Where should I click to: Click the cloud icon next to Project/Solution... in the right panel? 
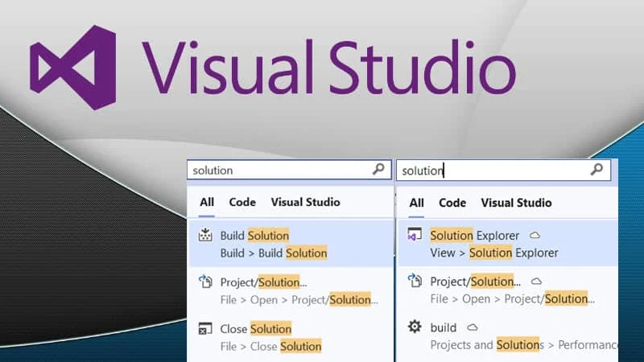536,282
